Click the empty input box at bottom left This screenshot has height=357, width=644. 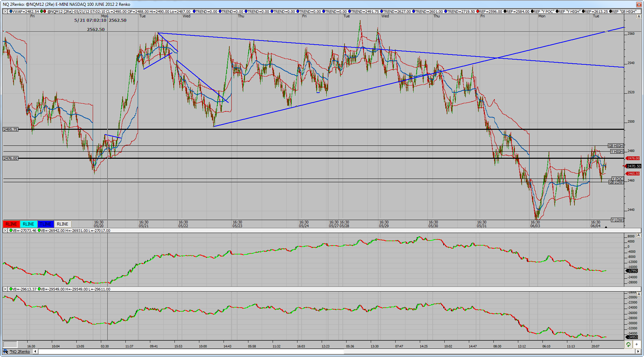click(10, 344)
